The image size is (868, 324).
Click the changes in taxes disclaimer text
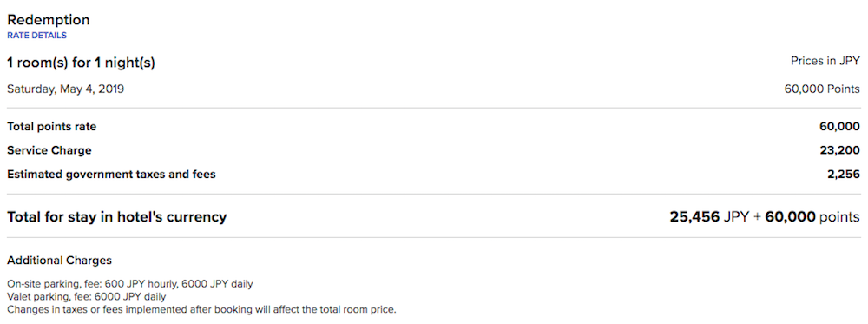[x=202, y=309]
